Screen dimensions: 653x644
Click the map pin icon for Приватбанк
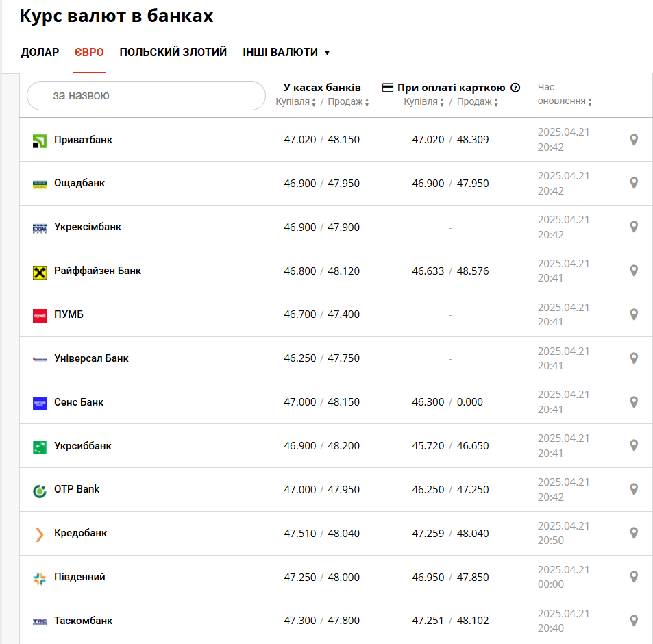click(x=634, y=140)
